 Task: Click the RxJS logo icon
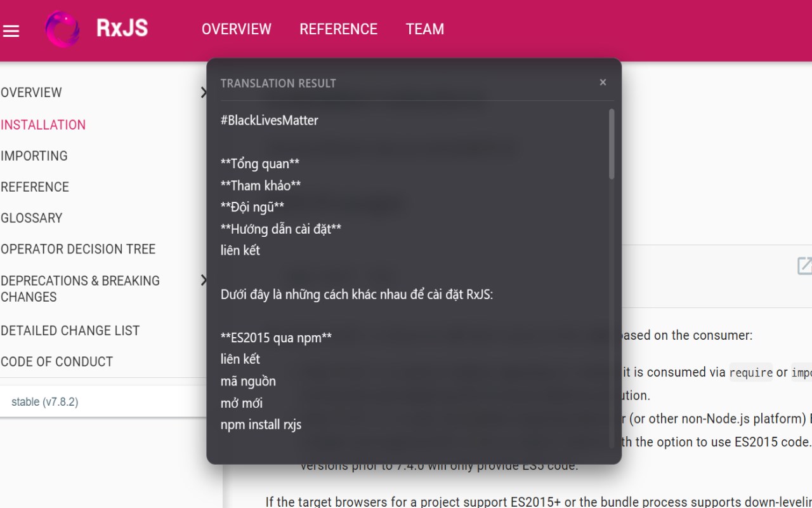click(62, 29)
